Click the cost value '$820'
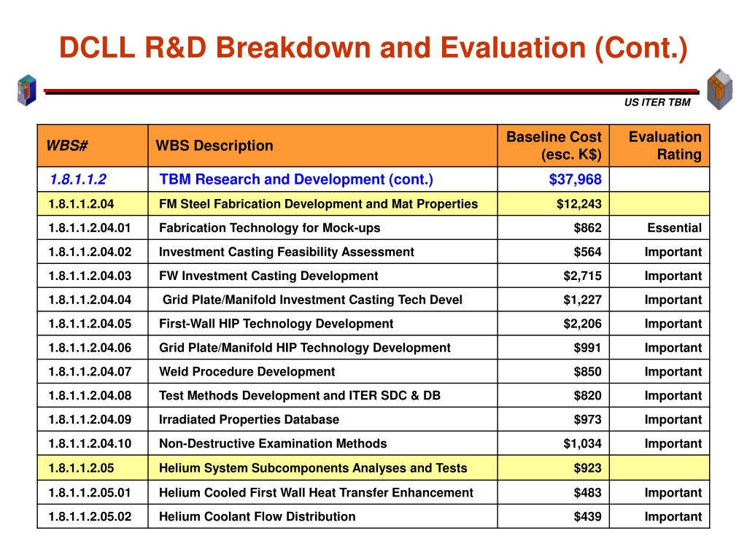 point(587,396)
